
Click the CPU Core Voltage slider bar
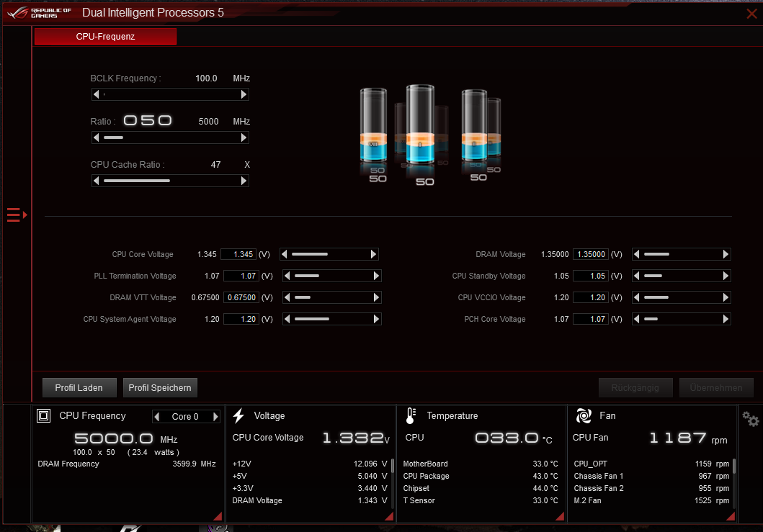tap(329, 254)
